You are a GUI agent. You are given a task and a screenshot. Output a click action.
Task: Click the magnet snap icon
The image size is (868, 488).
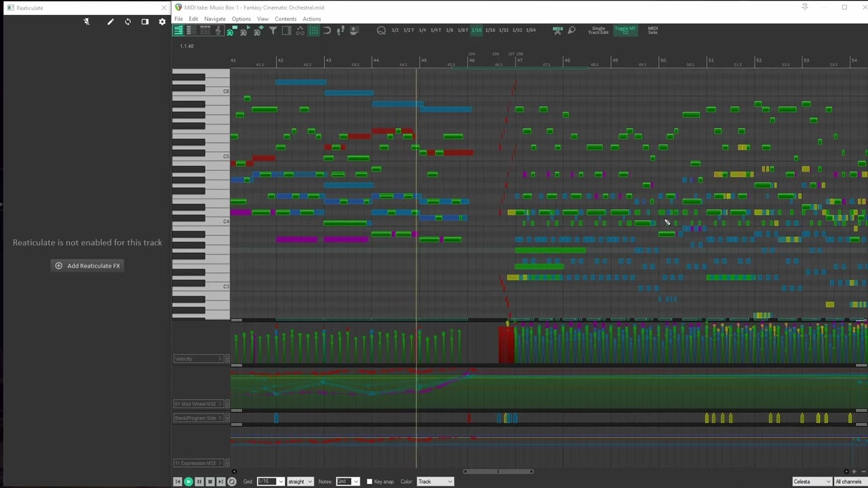click(327, 30)
